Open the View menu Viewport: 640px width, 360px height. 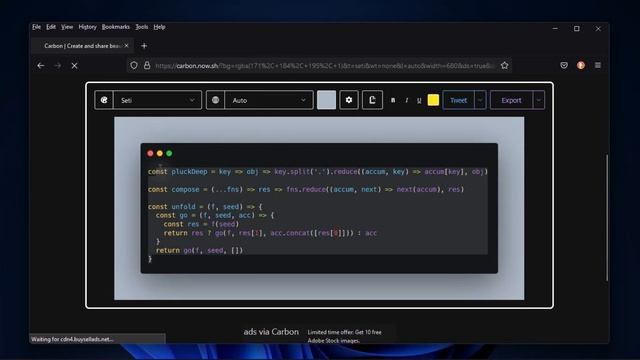(x=67, y=27)
